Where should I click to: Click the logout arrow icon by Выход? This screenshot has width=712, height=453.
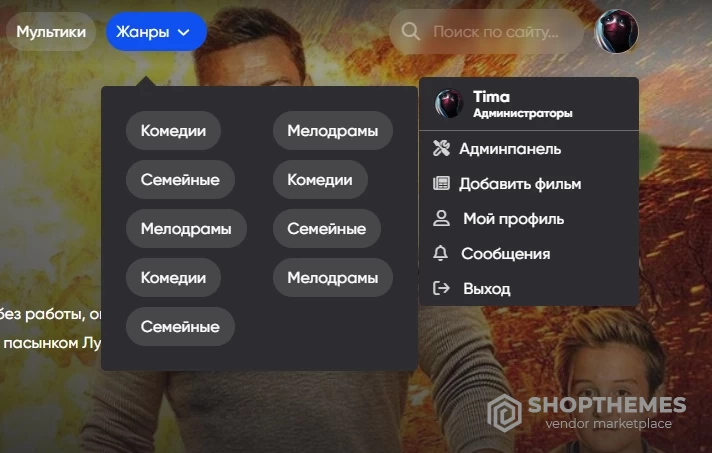(441, 288)
